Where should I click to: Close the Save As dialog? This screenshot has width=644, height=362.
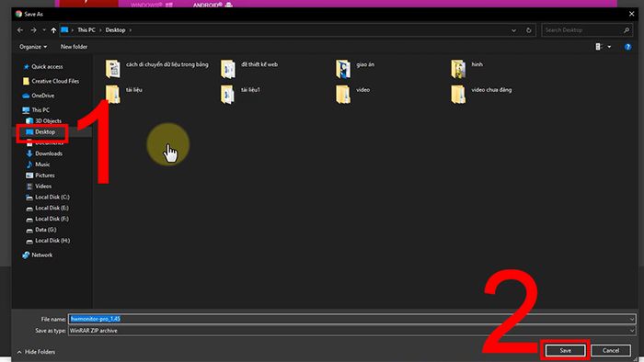(632, 14)
